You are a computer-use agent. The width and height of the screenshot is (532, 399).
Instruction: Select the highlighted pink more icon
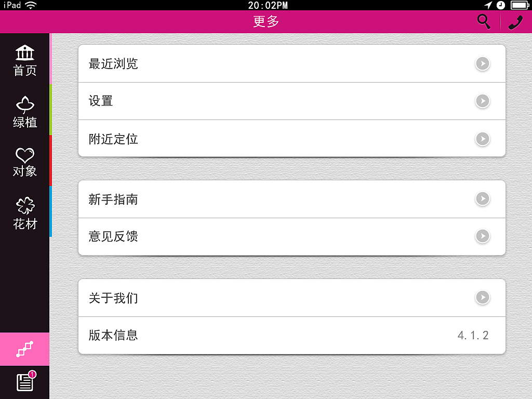point(25,349)
